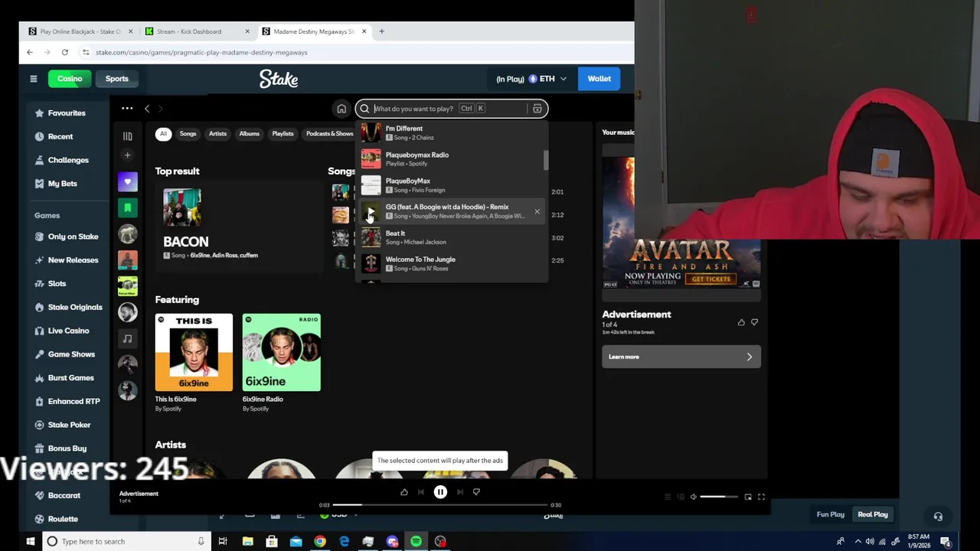980x551 pixels.
Task: Click the Sports button on Stake
Action: click(116, 79)
